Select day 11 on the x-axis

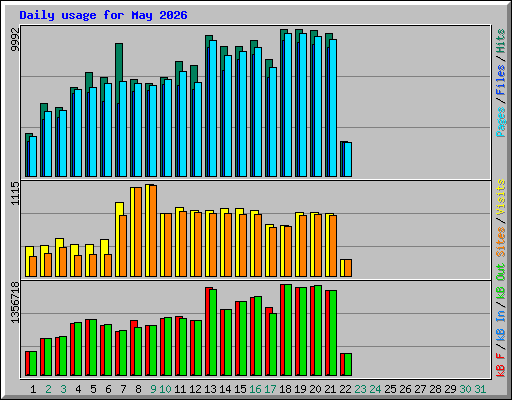(x=180, y=389)
